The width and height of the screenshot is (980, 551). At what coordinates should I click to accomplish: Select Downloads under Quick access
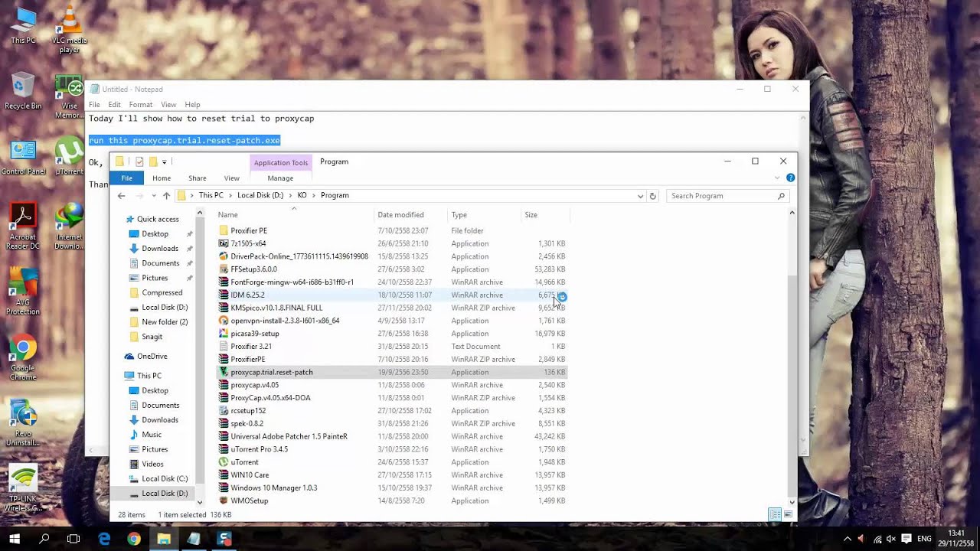click(x=160, y=249)
